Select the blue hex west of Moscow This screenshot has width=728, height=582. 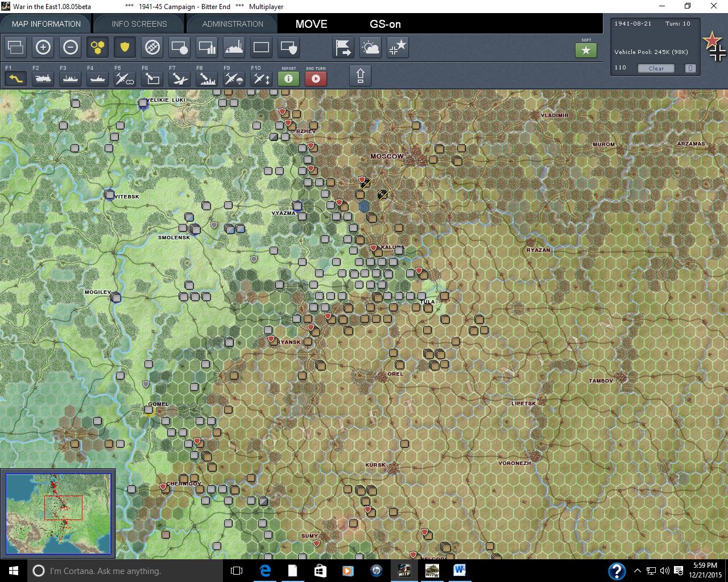(364, 206)
